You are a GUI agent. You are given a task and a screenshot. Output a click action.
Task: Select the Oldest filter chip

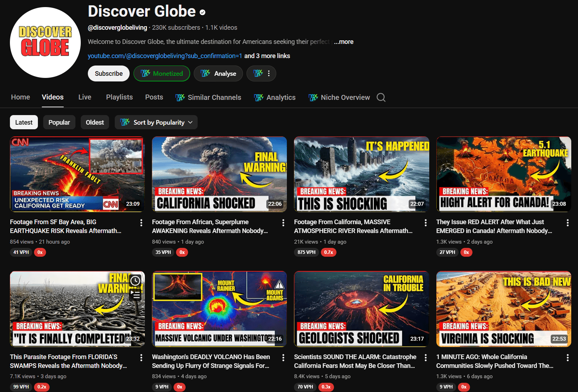(95, 123)
